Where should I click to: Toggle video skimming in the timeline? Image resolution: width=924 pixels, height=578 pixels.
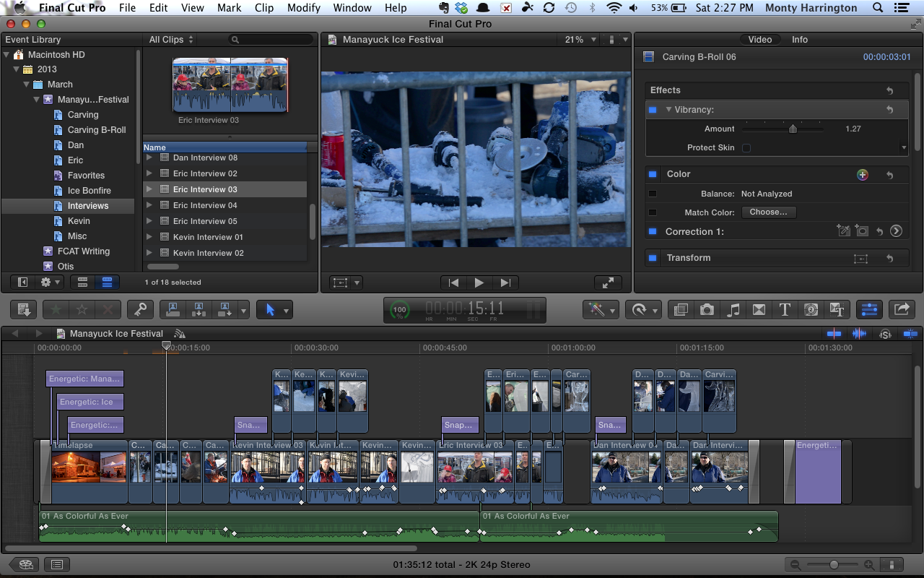[x=834, y=334]
